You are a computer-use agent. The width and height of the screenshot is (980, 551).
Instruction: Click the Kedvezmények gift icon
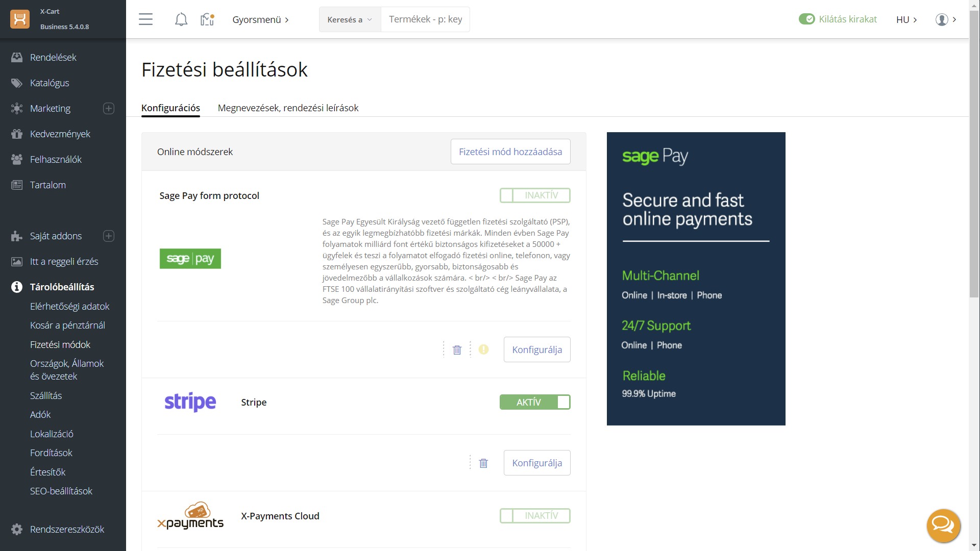click(17, 134)
